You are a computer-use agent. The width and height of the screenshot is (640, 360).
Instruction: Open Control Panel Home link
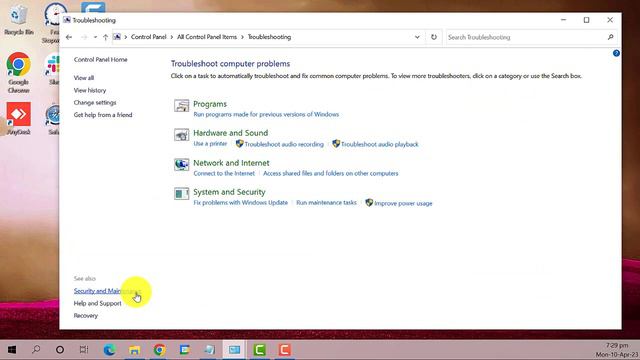100,60
